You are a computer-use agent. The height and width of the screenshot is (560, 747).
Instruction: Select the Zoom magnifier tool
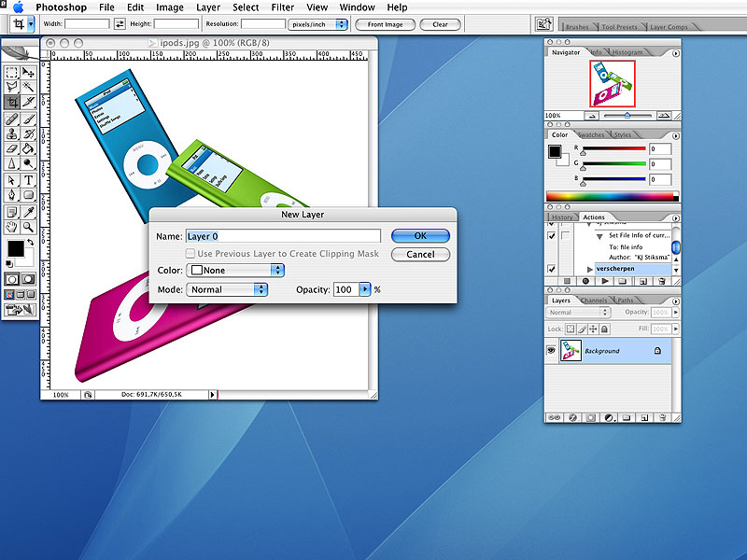29,226
